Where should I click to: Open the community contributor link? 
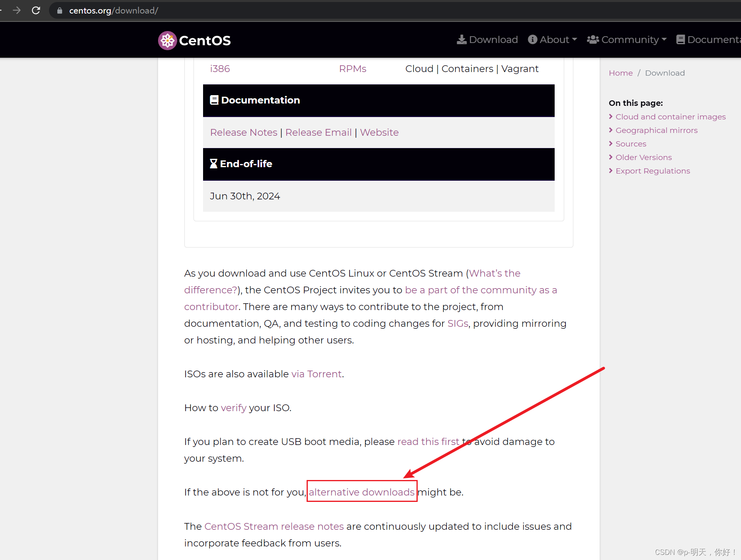(481, 290)
